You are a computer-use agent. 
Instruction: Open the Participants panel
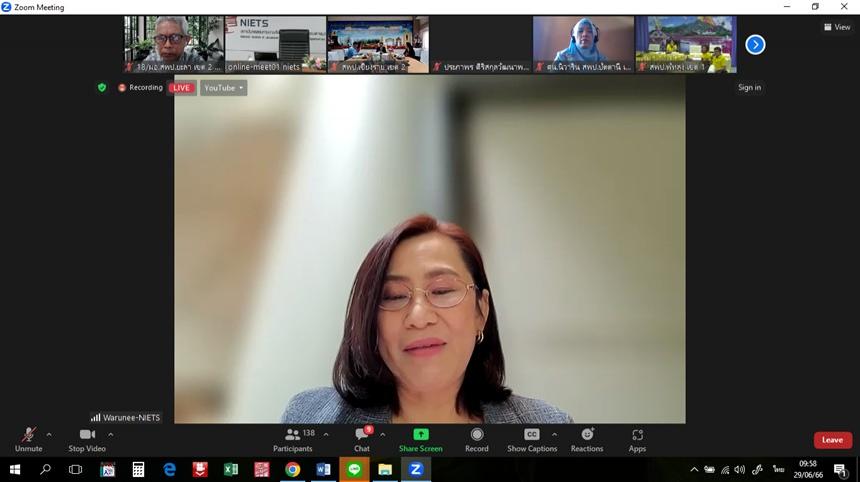point(293,440)
